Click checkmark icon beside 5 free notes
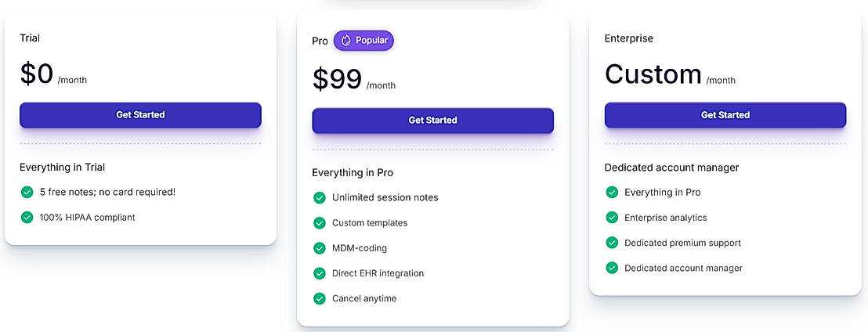 click(27, 192)
